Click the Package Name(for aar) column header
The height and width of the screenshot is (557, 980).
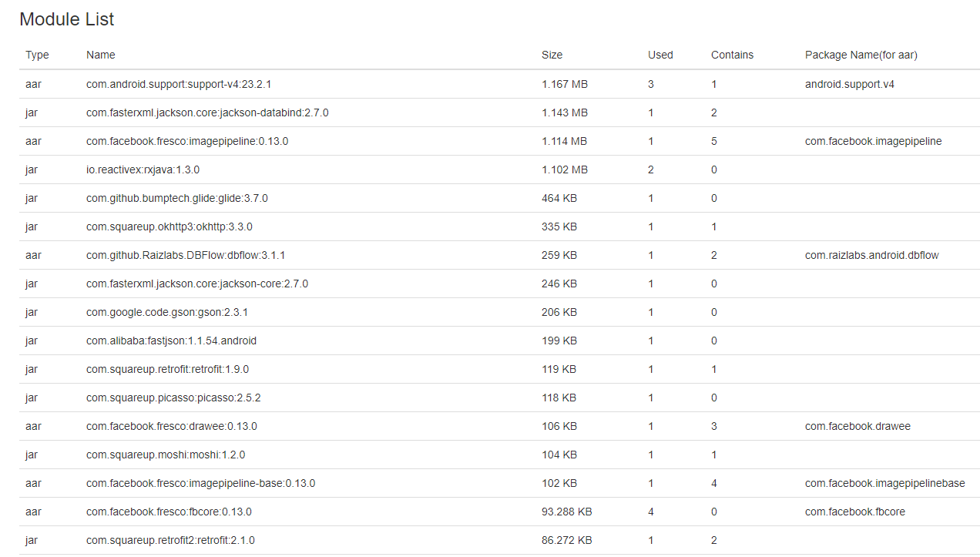pos(861,55)
